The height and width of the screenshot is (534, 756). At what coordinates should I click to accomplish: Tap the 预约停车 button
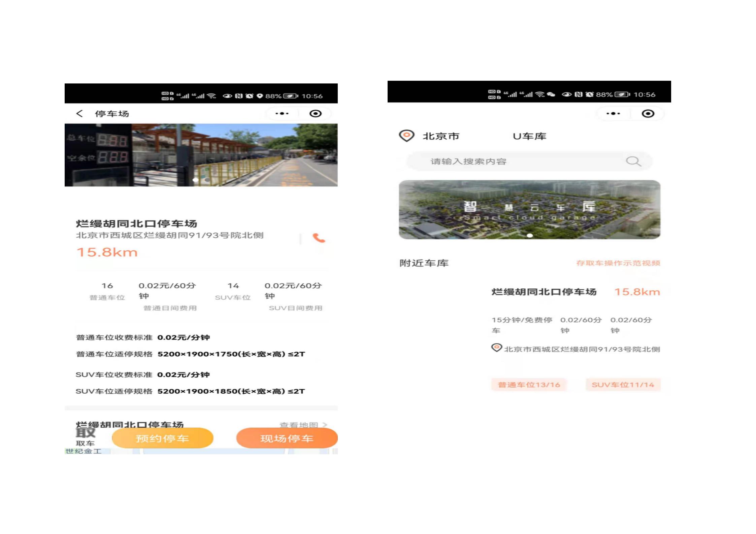[x=163, y=438]
